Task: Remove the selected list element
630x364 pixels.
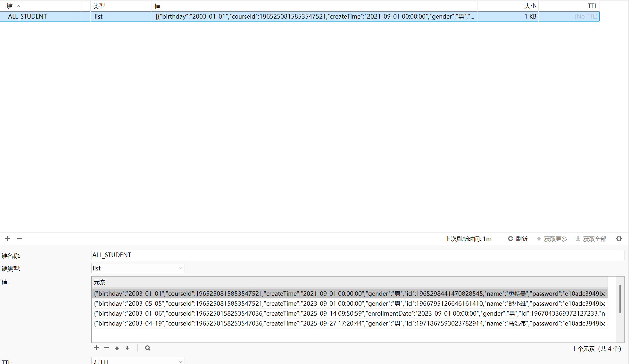Action: click(x=106, y=348)
